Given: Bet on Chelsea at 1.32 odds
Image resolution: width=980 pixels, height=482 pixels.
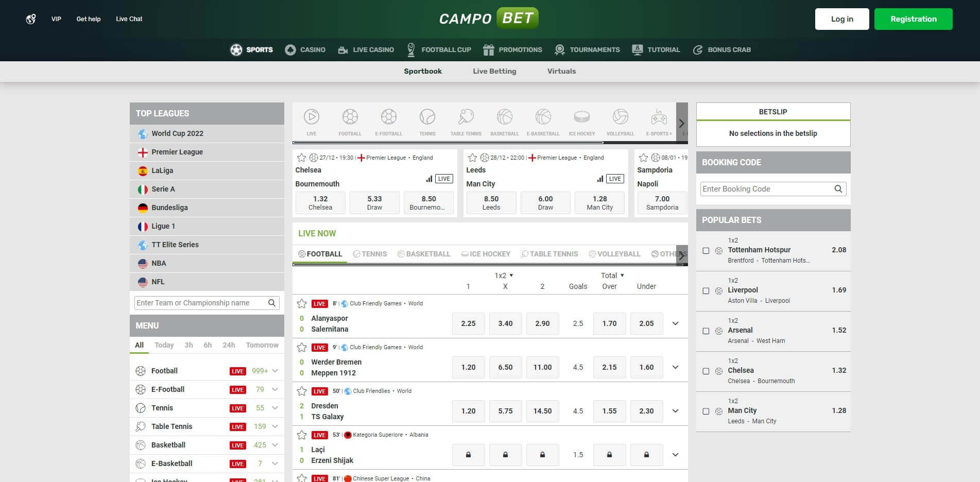Looking at the screenshot, I should 320,203.
